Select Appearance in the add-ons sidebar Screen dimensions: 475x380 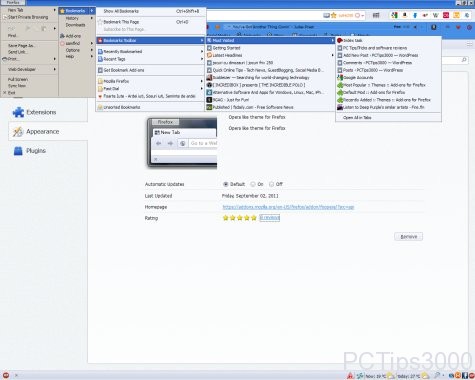tap(48, 132)
